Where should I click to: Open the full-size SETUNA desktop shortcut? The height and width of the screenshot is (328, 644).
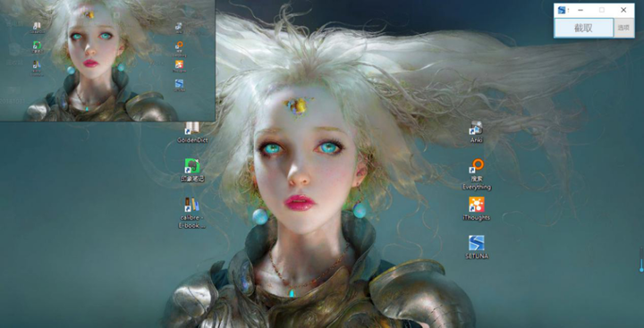477,247
